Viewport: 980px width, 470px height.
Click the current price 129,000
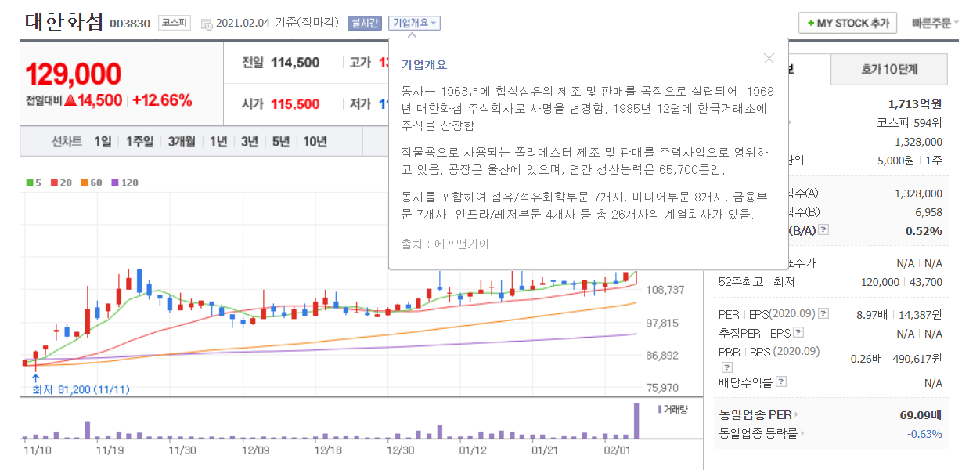[74, 74]
